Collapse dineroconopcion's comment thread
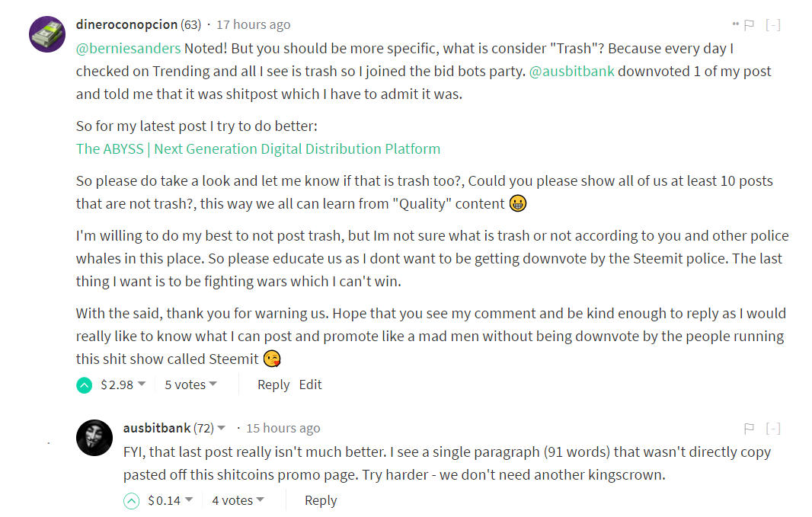812x517 pixels. coord(773,25)
